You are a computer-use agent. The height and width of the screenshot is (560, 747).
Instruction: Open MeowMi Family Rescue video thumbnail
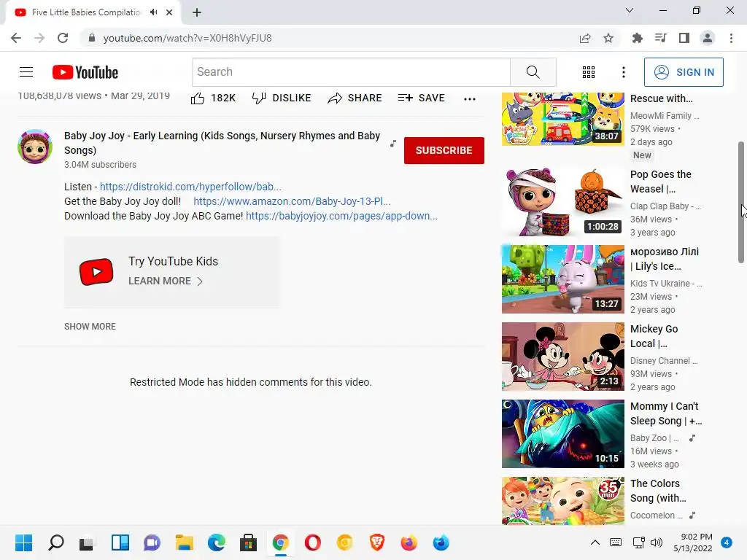click(563, 119)
